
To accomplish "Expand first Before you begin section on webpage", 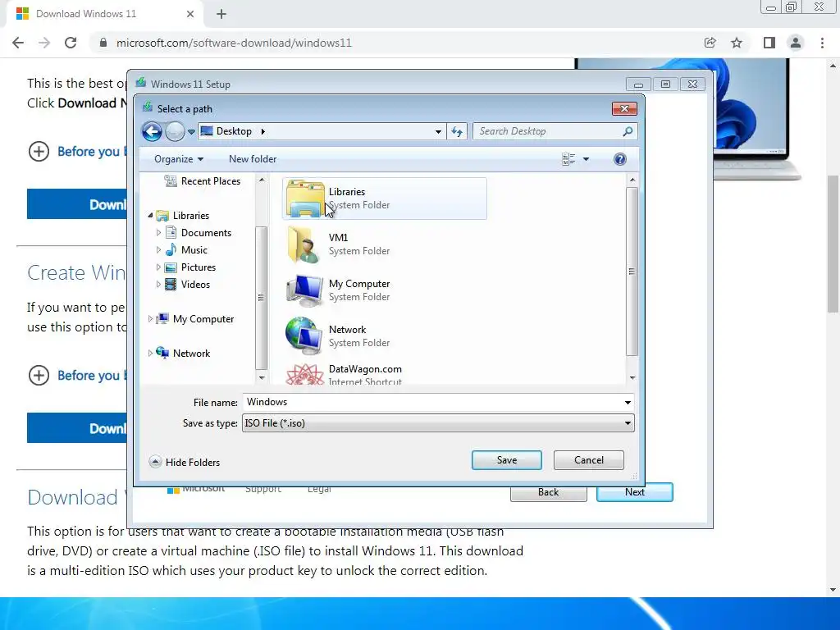I will point(39,152).
